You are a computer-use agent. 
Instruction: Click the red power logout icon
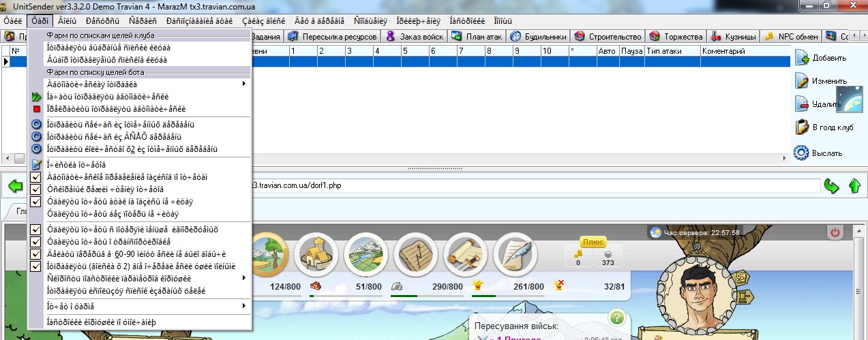pos(835,233)
